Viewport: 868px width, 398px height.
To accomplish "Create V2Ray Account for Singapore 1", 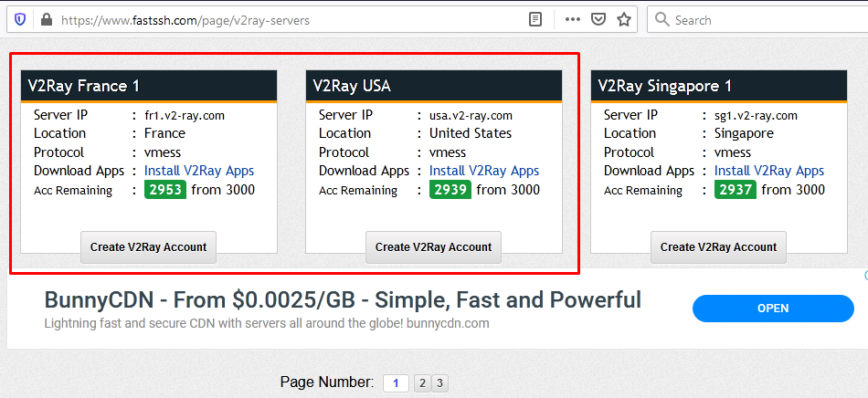I will (x=718, y=247).
